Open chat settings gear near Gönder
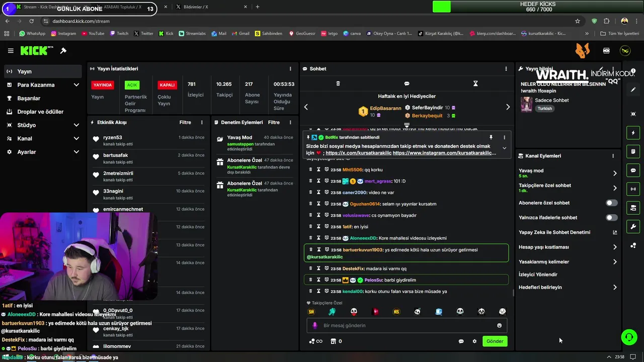 coord(474,341)
